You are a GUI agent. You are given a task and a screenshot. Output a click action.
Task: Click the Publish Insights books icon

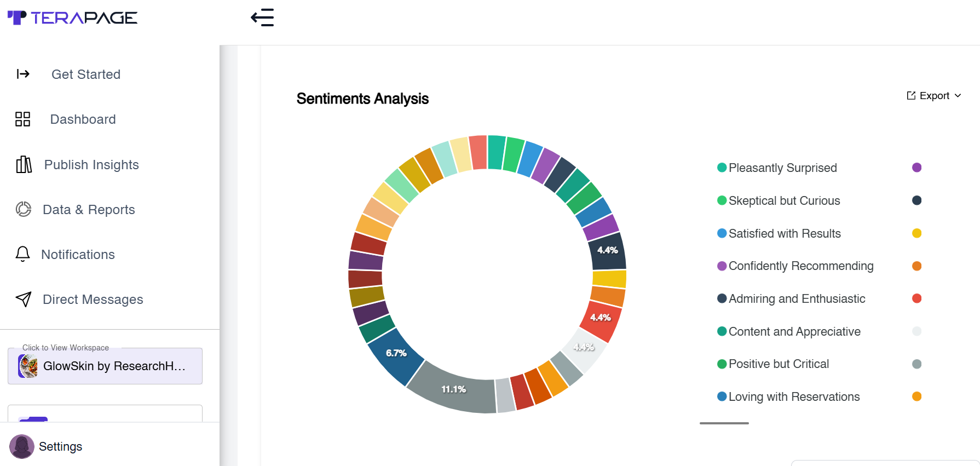click(24, 164)
